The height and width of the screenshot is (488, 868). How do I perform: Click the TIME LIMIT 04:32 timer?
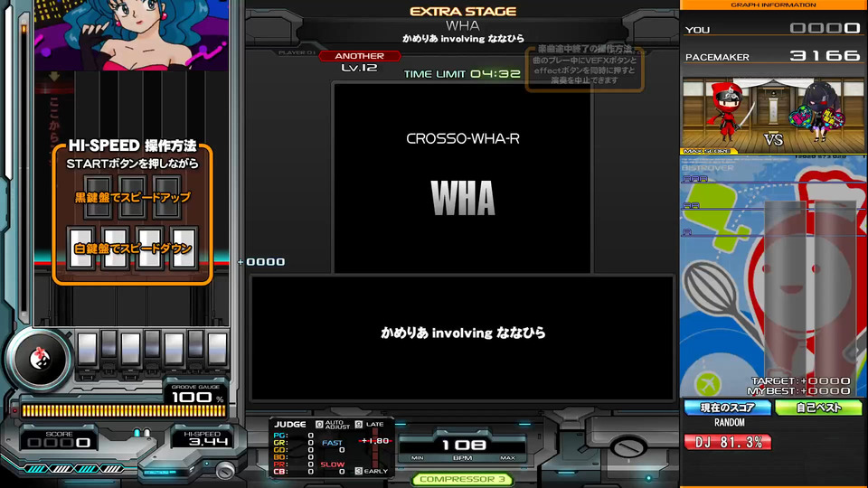[462, 73]
